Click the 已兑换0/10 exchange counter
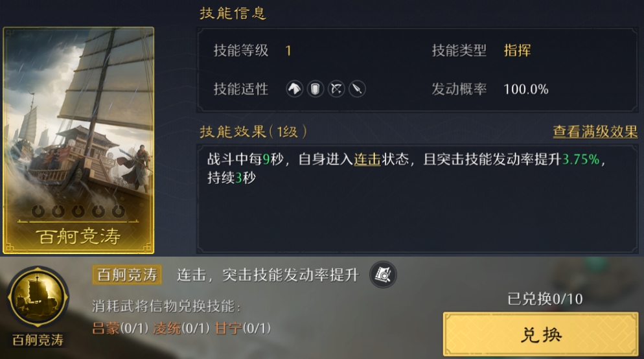 [x=545, y=299]
